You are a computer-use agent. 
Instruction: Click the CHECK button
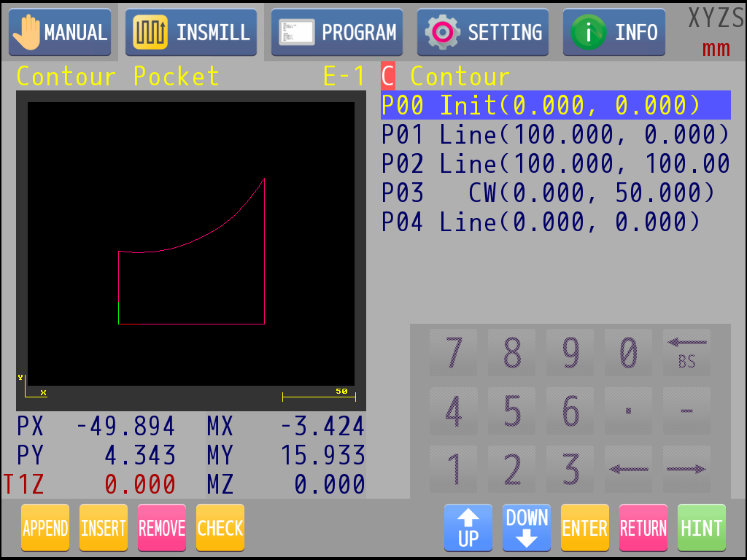[220, 527]
